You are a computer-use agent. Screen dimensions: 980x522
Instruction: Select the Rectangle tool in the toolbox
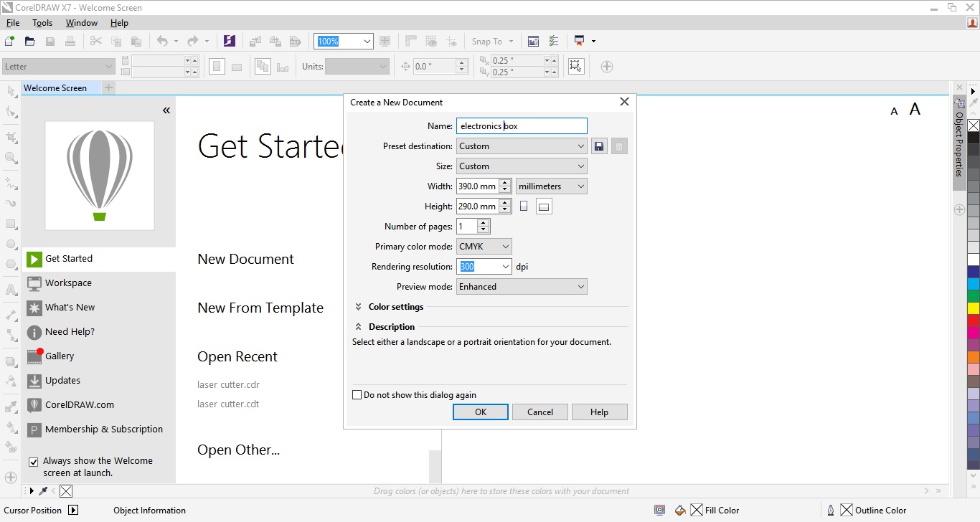[11, 224]
